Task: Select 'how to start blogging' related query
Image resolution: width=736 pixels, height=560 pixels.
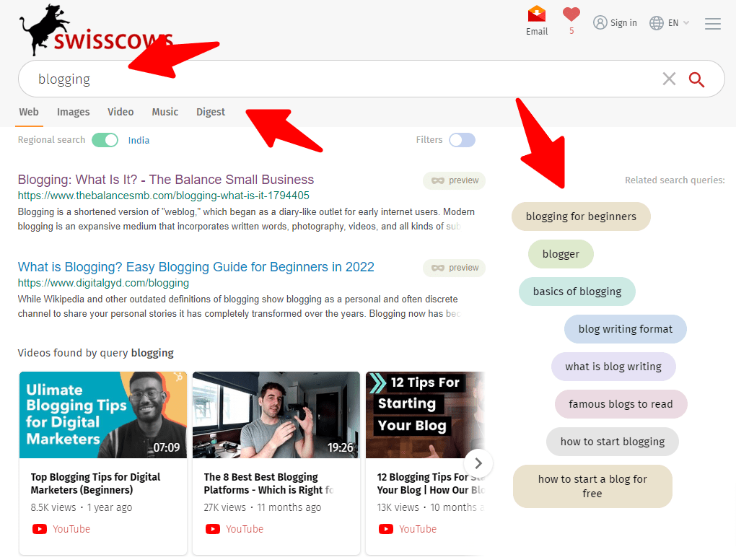Action: coord(613,442)
